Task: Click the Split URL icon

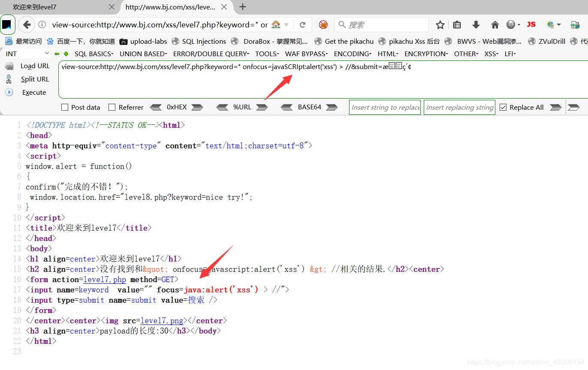Action: pyautogui.click(x=9, y=79)
